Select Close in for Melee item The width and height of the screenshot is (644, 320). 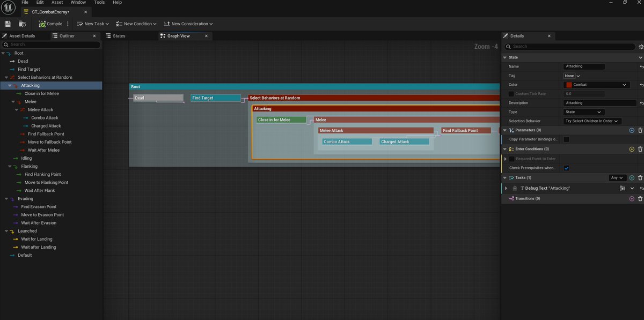click(42, 93)
